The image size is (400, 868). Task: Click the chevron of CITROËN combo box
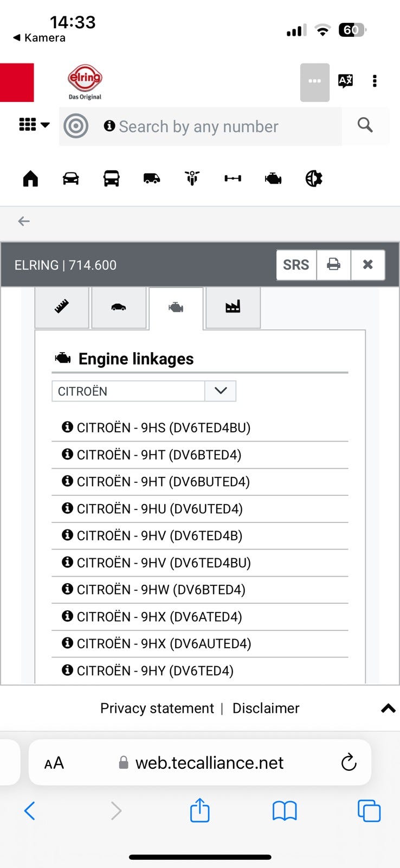tap(221, 391)
